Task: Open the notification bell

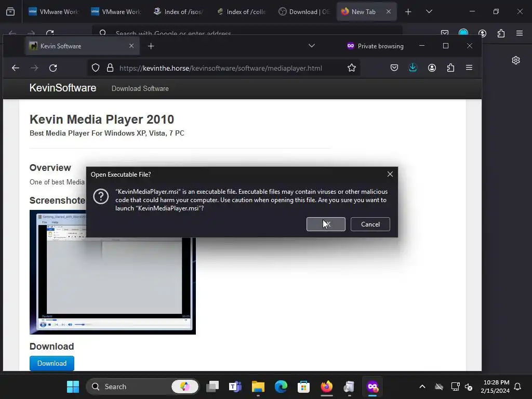Action: 518,387
